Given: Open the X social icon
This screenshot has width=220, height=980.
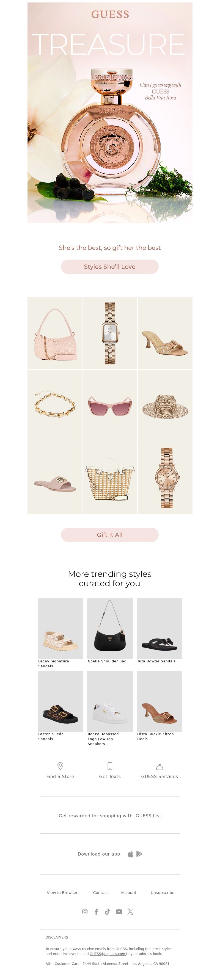Looking at the screenshot, I should pyautogui.click(x=130, y=911).
